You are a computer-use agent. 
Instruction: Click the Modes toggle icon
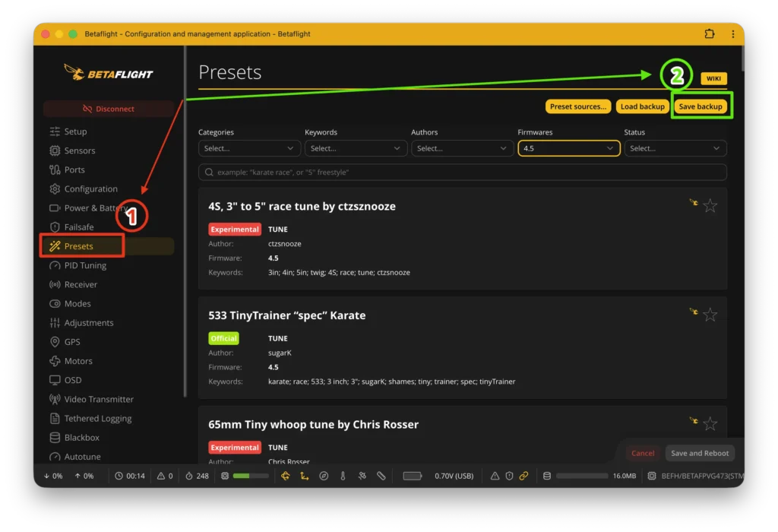click(x=55, y=304)
